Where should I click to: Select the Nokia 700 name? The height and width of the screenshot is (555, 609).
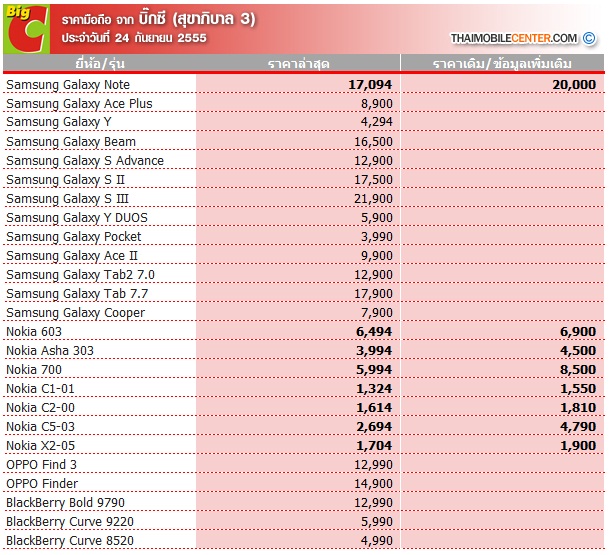(x=34, y=370)
